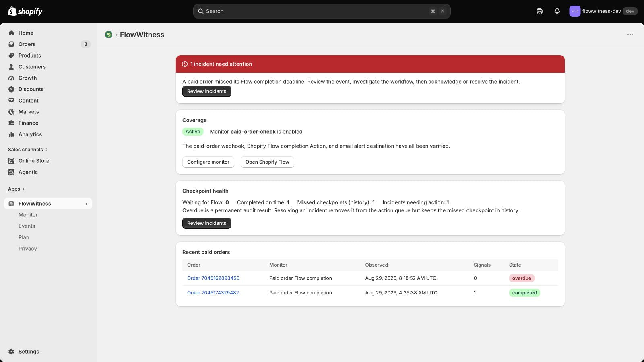Click the Configure monitor button
Image resolution: width=644 pixels, height=362 pixels.
[x=208, y=162]
